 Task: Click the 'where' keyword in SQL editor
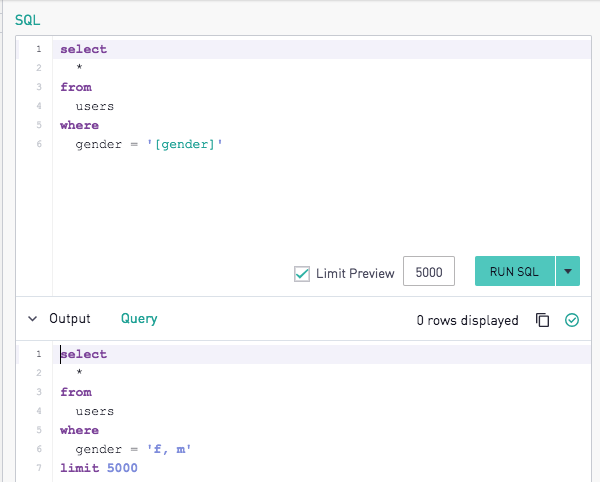point(79,126)
